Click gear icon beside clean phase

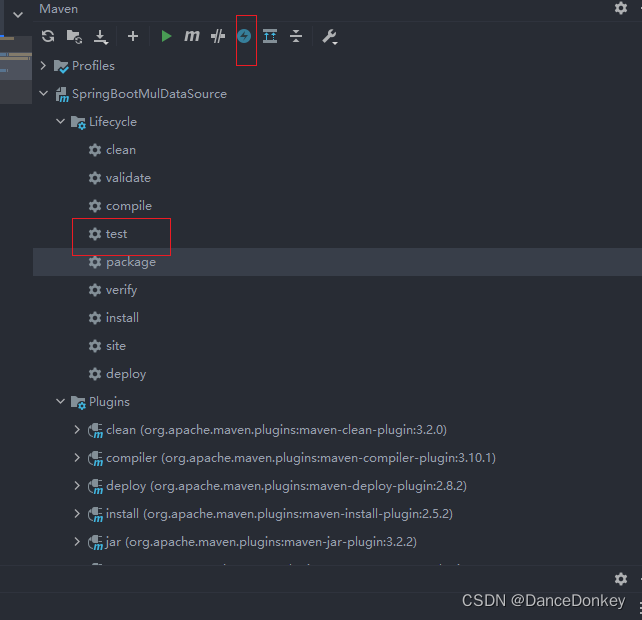(x=95, y=150)
